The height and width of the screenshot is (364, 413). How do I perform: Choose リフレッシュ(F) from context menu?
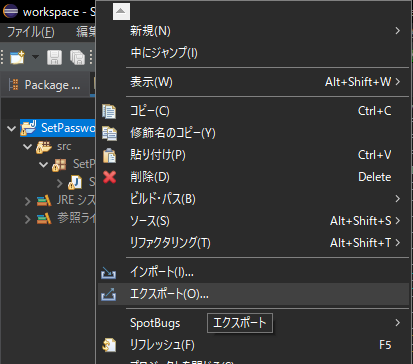point(254,345)
